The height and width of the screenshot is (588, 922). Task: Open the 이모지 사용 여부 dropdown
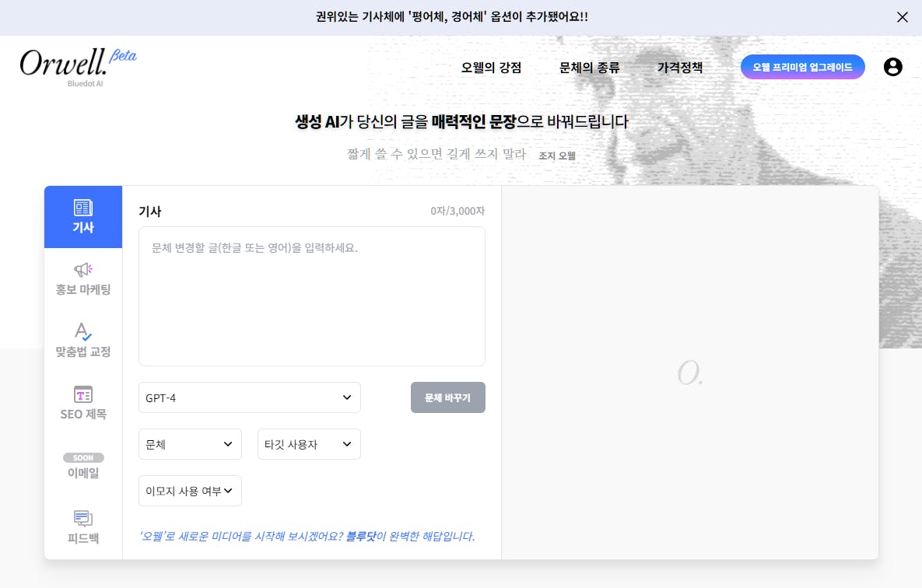pyautogui.click(x=190, y=491)
